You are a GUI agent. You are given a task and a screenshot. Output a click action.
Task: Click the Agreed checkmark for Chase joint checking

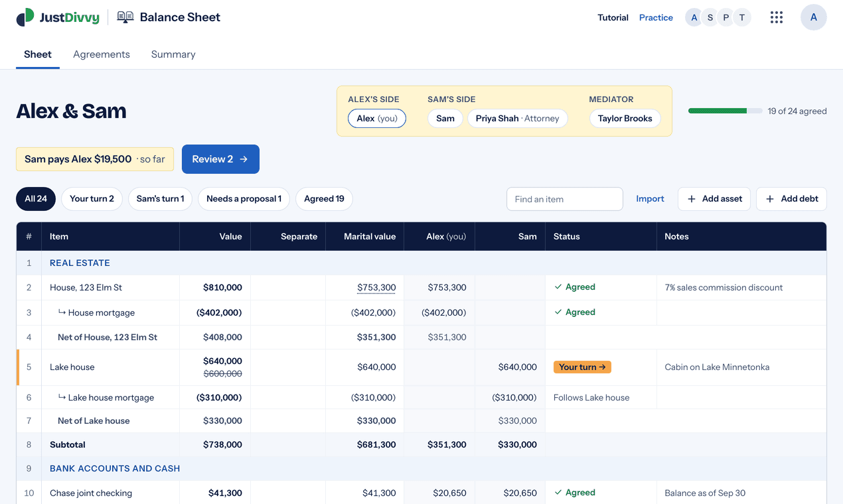(x=558, y=493)
